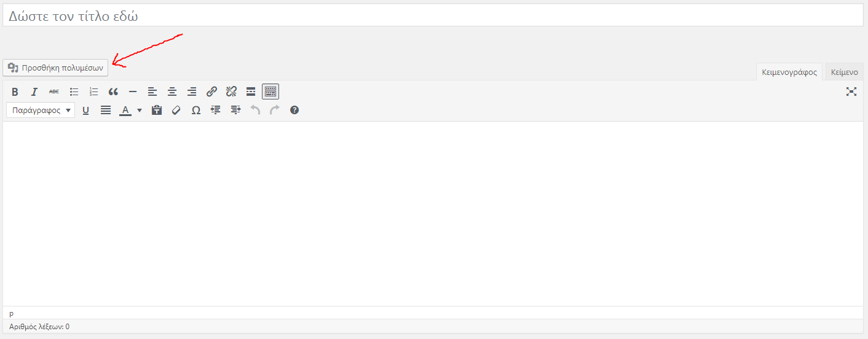Expand the text color picker arrow
Image resolution: width=868 pixels, height=339 pixels.
(x=140, y=111)
